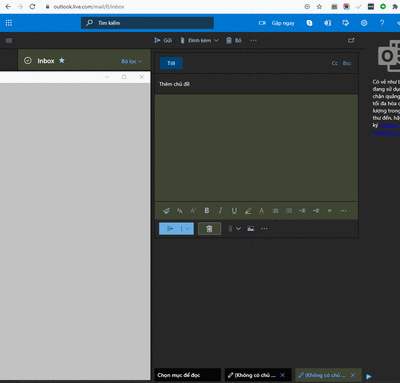Image resolution: width=400 pixels, height=383 pixels.
Task: Toggle the Inbox favorite star
Action: coord(62,60)
